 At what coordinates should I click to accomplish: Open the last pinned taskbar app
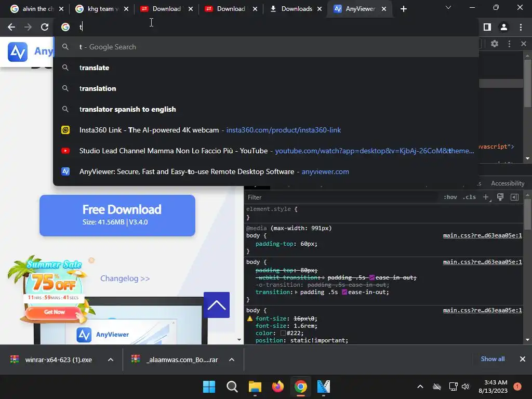point(323,387)
